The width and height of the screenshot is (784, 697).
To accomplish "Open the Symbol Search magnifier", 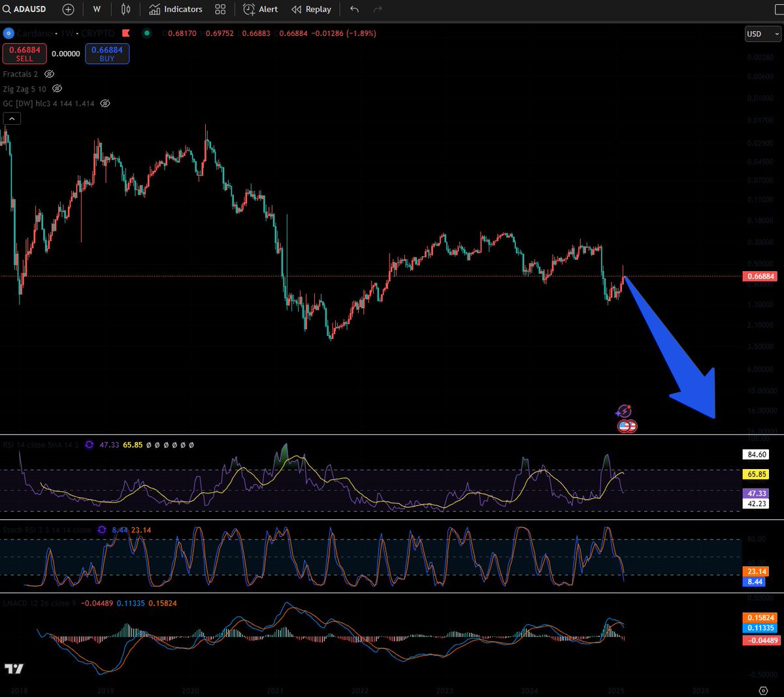I will (7, 9).
